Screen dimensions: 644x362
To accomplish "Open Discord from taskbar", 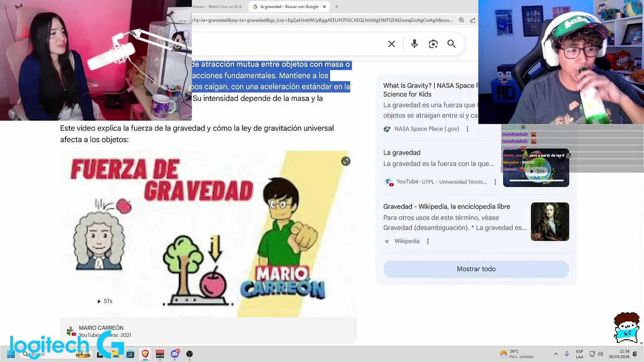I will [x=175, y=354].
